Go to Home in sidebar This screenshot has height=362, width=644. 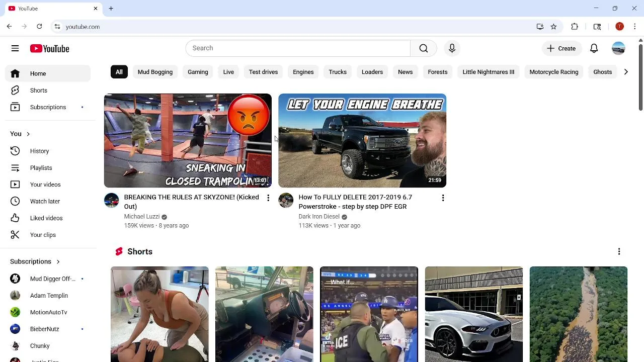coord(48,73)
